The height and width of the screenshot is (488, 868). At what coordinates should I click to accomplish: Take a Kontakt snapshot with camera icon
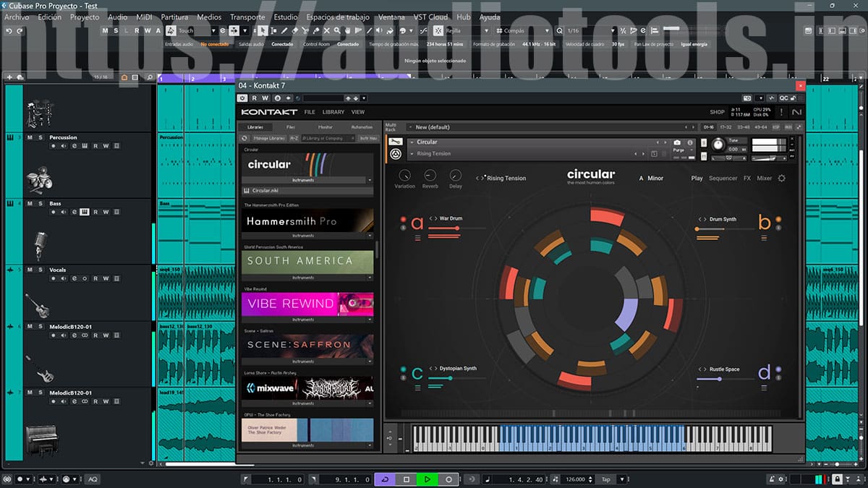(x=677, y=142)
